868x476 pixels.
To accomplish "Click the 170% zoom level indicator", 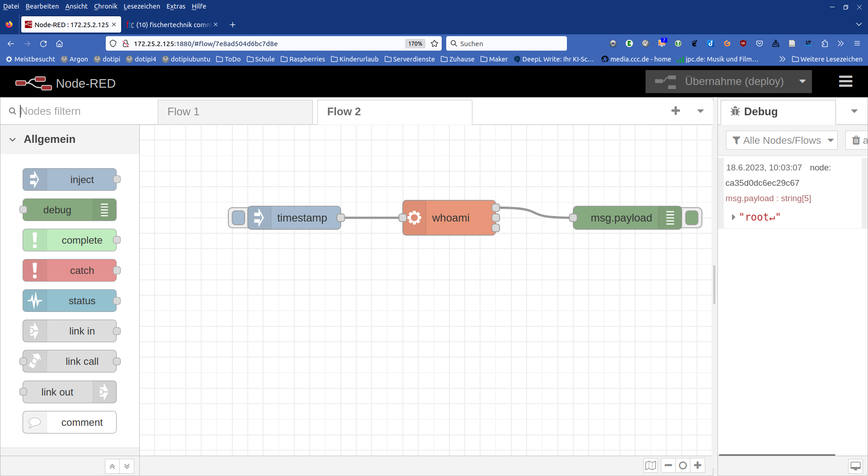I will [415, 43].
